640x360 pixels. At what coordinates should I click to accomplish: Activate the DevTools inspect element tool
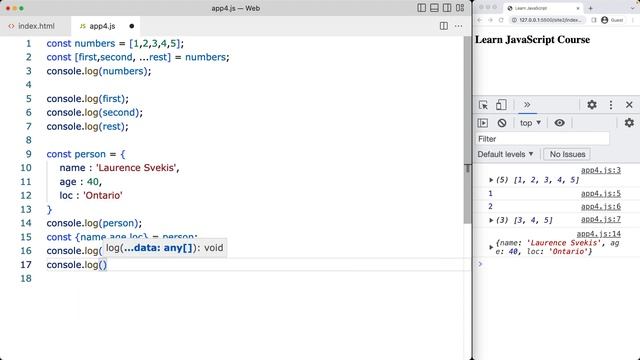click(x=483, y=105)
